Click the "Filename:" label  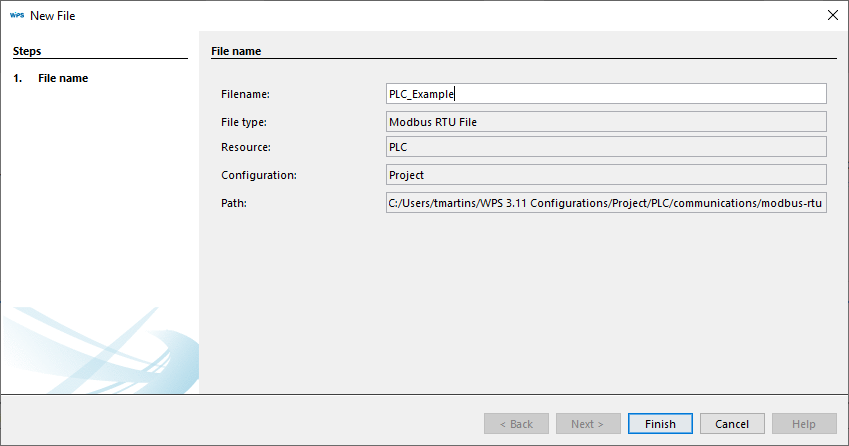[x=246, y=94]
